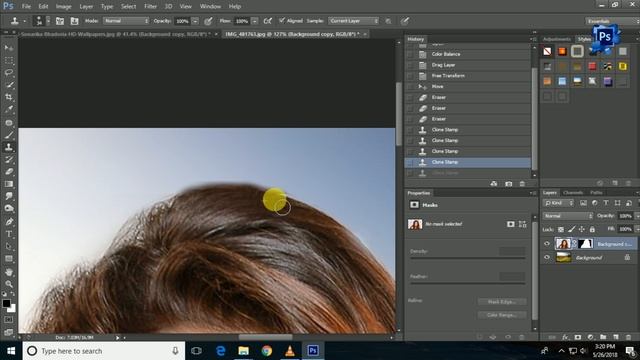
Task: Lock position icon in Layers panel
Action: (582, 229)
